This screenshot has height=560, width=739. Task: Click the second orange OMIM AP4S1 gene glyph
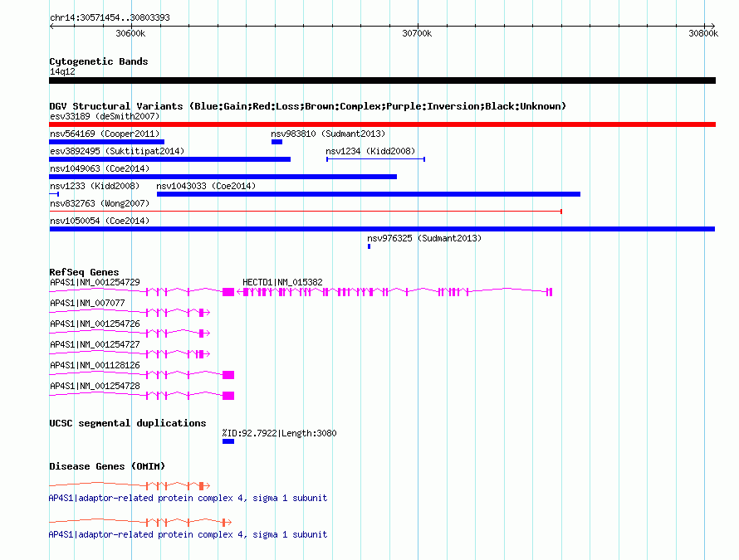pos(140,523)
